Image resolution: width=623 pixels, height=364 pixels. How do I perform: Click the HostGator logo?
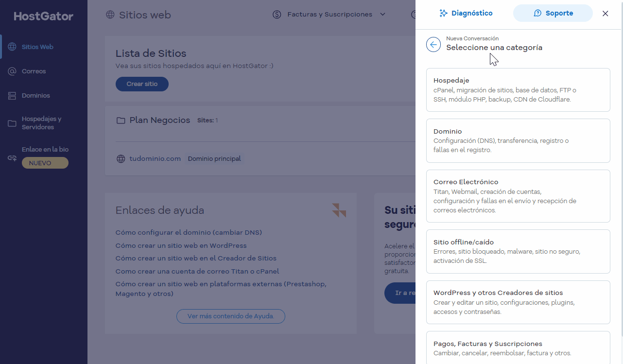[44, 17]
